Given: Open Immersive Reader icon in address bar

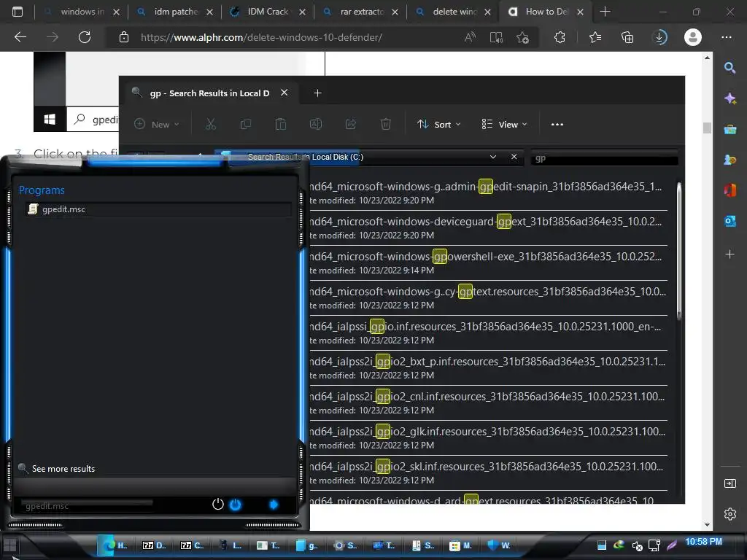Looking at the screenshot, I should 496,37.
